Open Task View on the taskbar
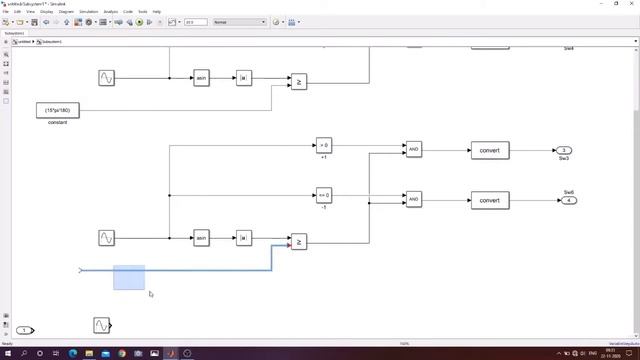640x360 pixels. tap(56, 353)
